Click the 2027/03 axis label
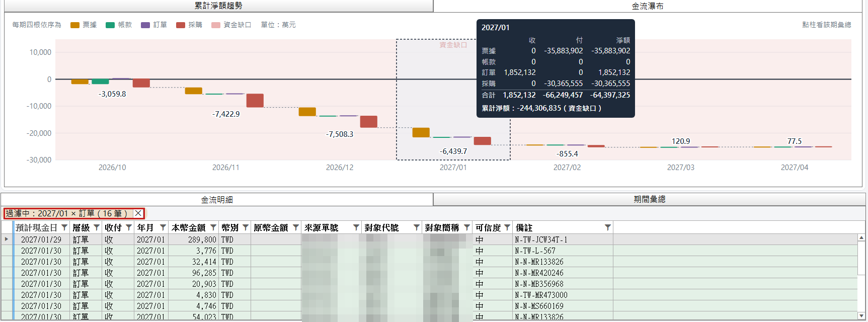This screenshot has width=868, height=322. click(x=681, y=168)
